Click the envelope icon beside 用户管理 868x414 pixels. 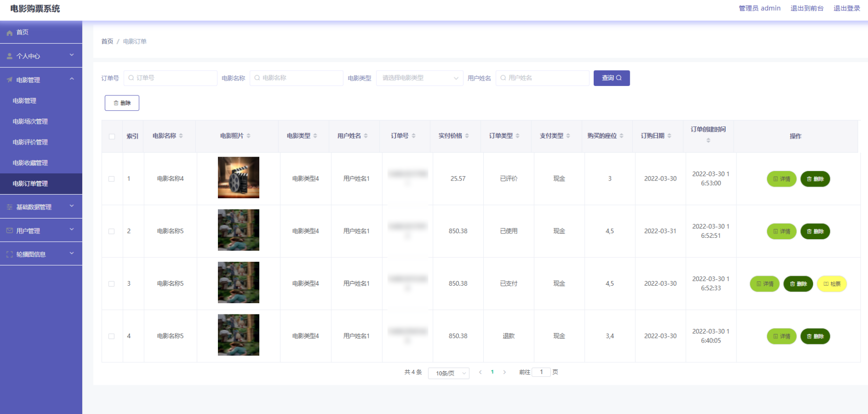[9, 231]
